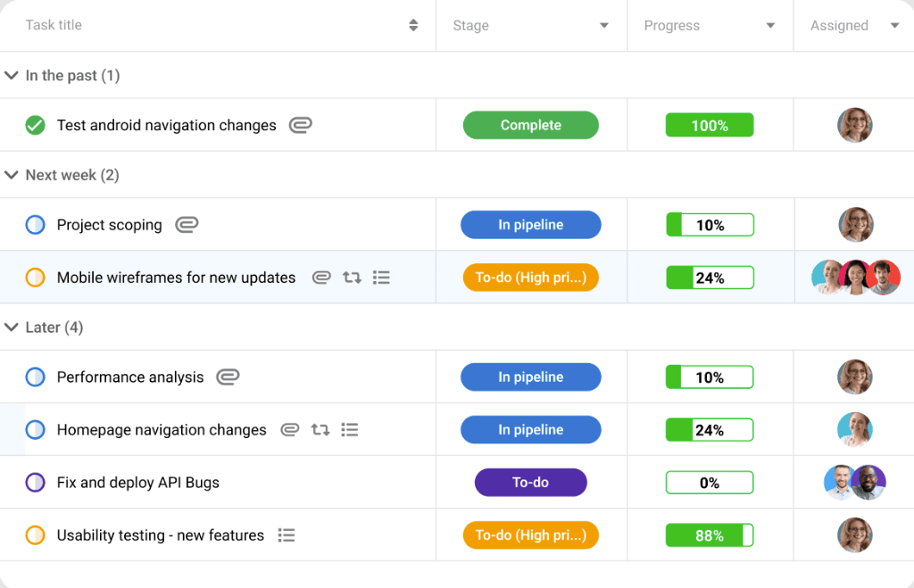The height and width of the screenshot is (588, 914).
Task: Open task Fix and deploy API Bugs
Action: pyautogui.click(x=138, y=483)
